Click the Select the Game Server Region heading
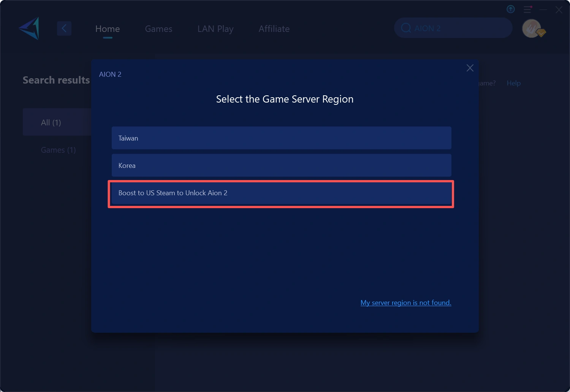This screenshot has width=570, height=392. point(285,99)
